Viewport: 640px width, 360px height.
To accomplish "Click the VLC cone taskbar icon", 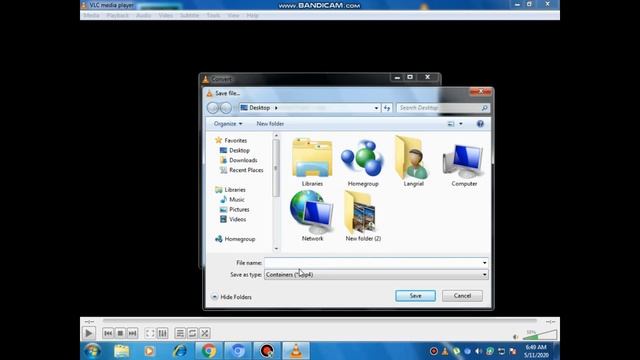I will point(296,351).
